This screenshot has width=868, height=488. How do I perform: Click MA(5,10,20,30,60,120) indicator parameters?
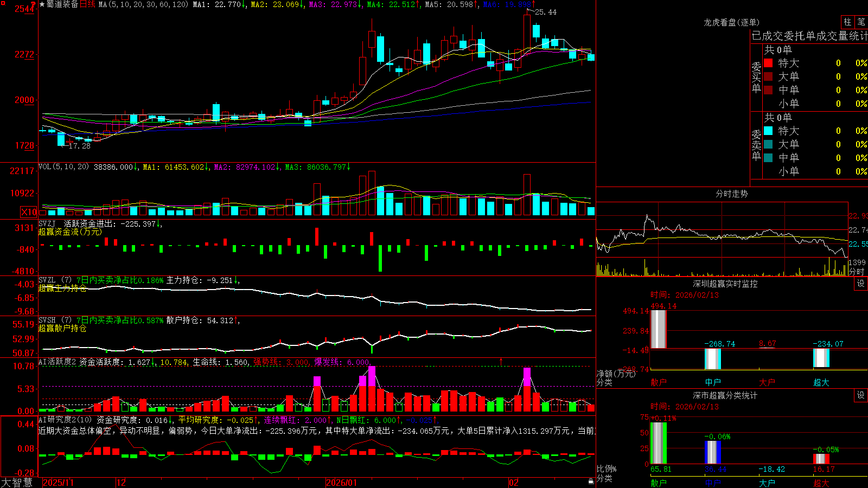[x=143, y=4]
